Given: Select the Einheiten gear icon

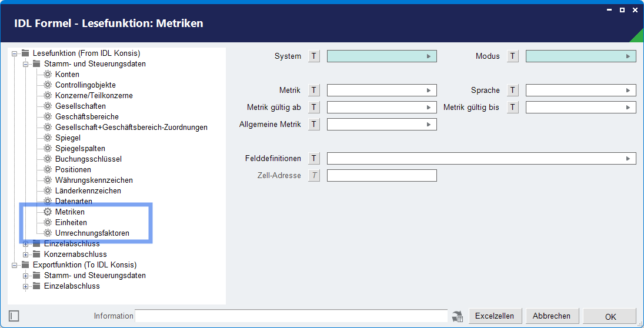Looking at the screenshot, I should point(48,223).
